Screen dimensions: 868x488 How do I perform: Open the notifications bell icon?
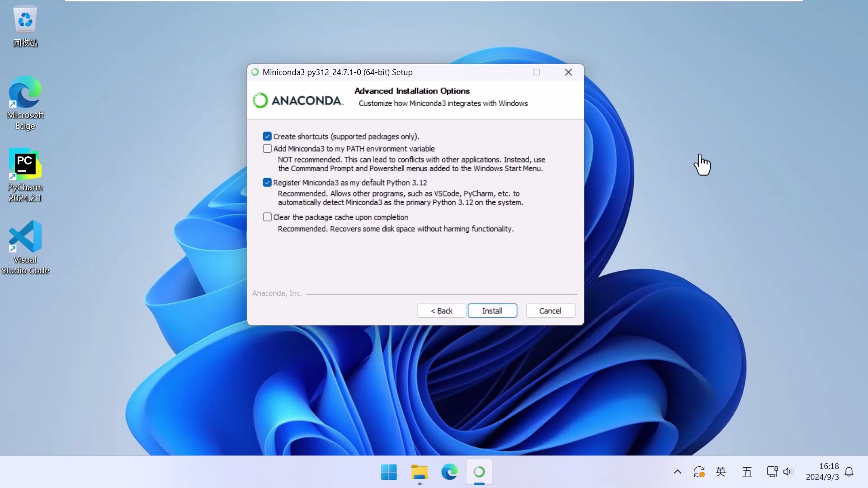[x=849, y=472]
